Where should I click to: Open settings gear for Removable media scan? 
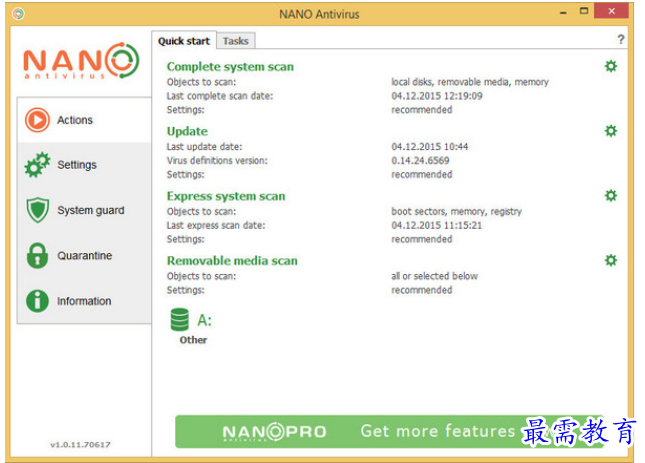click(611, 260)
